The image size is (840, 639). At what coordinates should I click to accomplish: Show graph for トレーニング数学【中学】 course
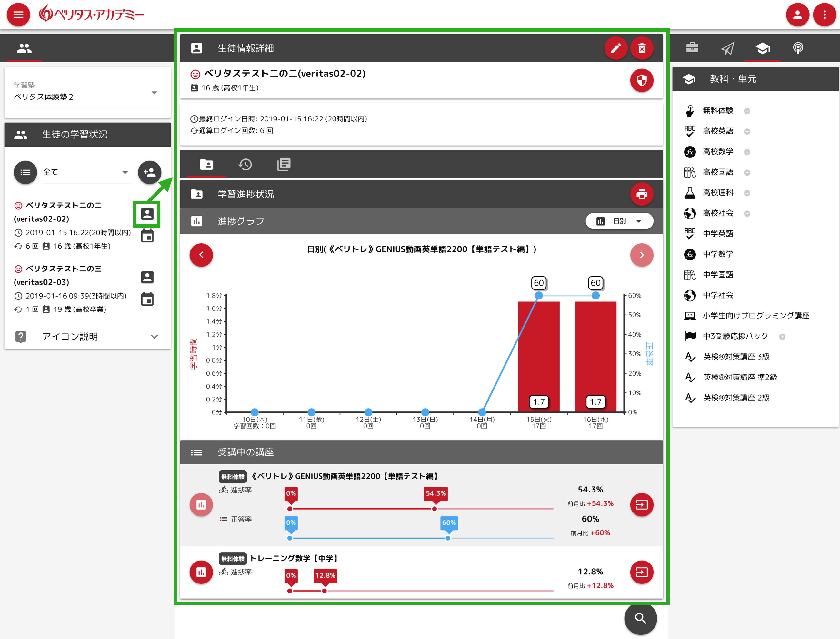point(201,572)
